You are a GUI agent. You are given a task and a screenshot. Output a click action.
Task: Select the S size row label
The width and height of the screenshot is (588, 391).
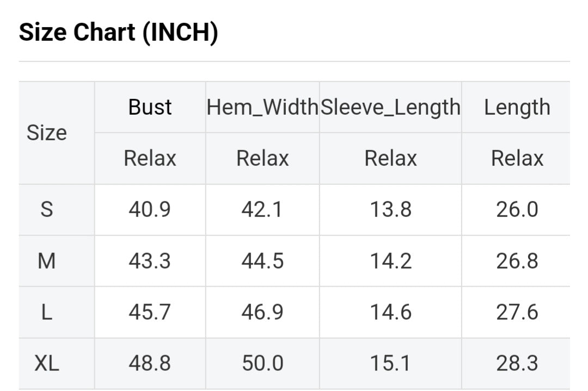47,209
